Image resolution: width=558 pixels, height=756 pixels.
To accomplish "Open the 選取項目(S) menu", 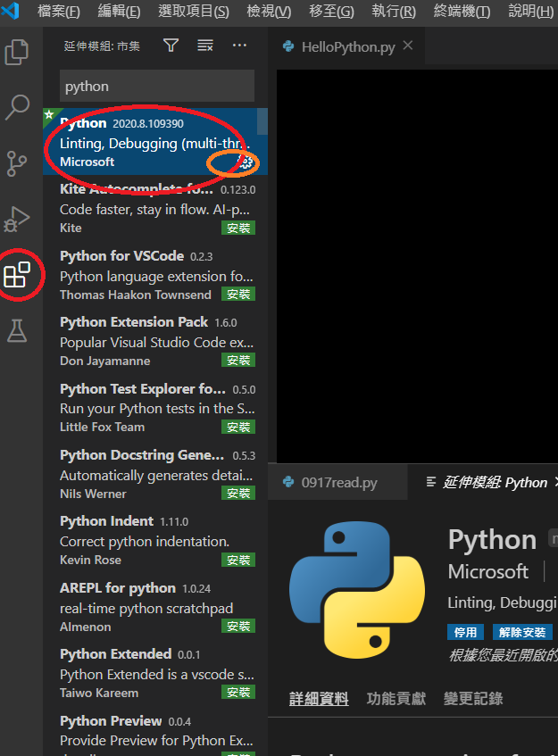I will click(194, 11).
